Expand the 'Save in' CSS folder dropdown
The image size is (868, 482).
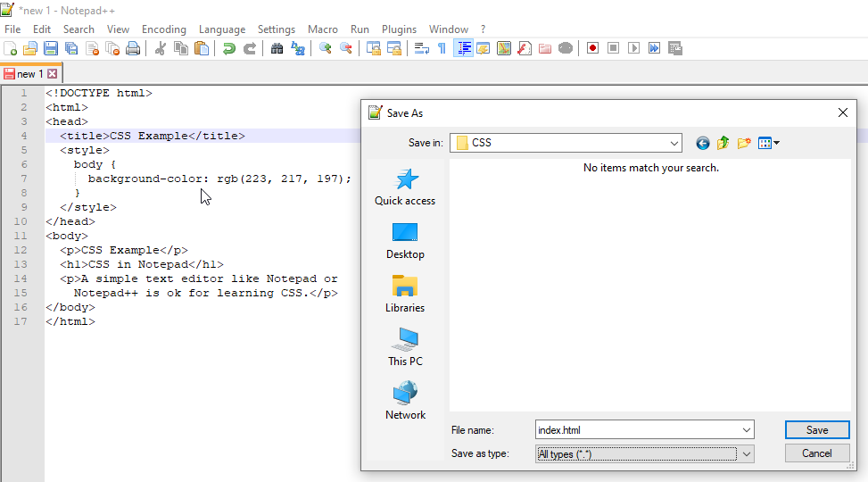pyautogui.click(x=674, y=143)
